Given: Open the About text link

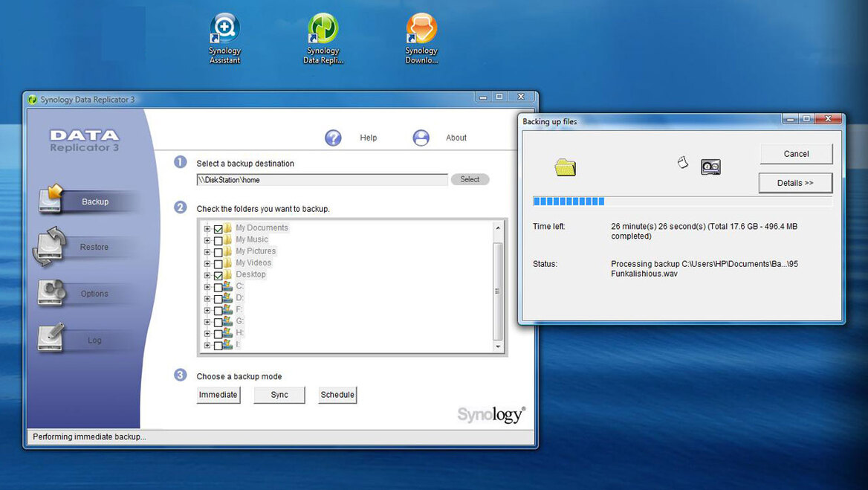Looking at the screenshot, I should (x=456, y=138).
